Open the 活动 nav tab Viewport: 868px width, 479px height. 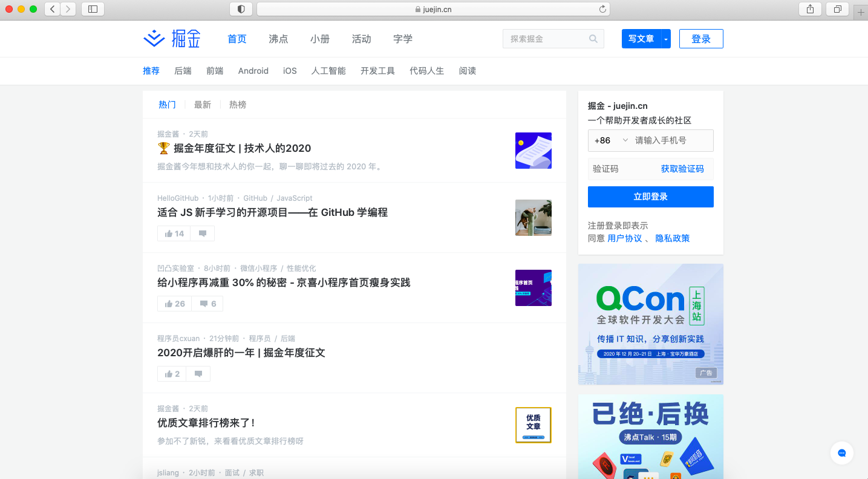click(362, 39)
